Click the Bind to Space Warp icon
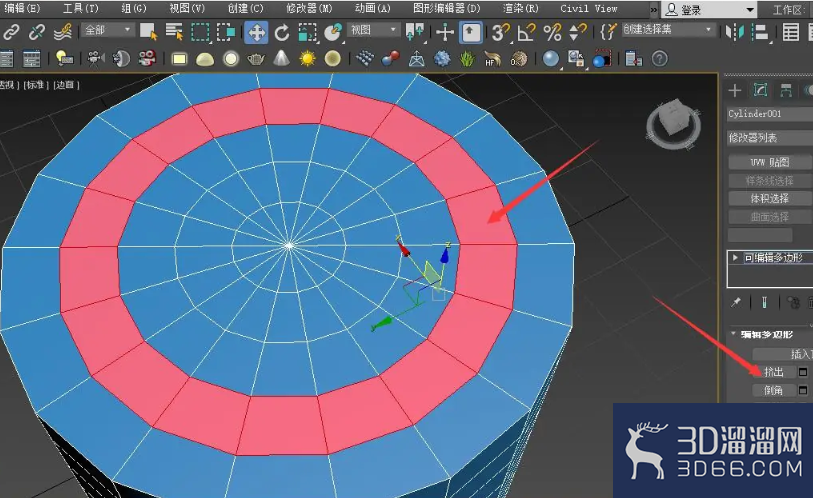This screenshot has height=498, width=813. point(63,32)
